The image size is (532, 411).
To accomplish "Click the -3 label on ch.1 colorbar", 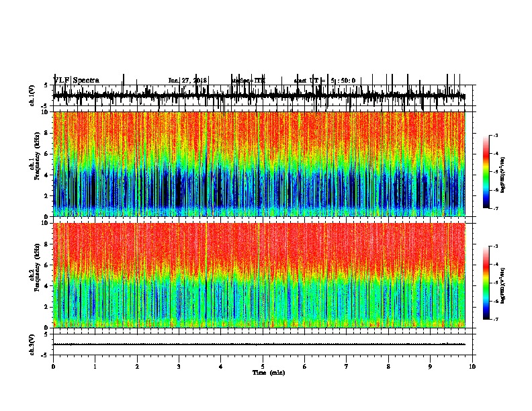I will 496,136.
